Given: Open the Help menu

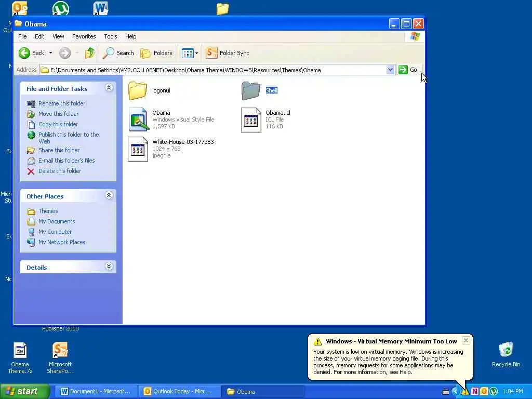Looking at the screenshot, I should pyautogui.click(x=130, y=36).
